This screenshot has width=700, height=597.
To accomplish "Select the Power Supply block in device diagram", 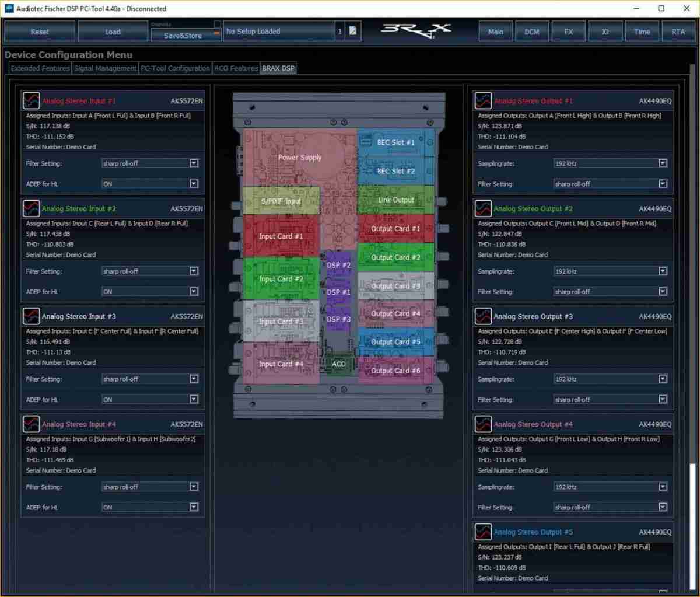I will click(x=300, y=157).
